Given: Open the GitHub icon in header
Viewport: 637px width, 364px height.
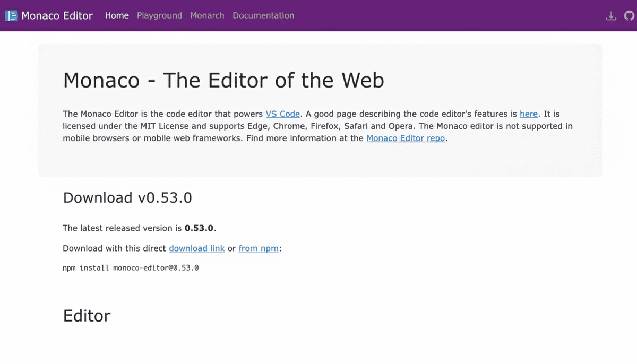Looking at the screenshot, I should (x=629, y=16).
